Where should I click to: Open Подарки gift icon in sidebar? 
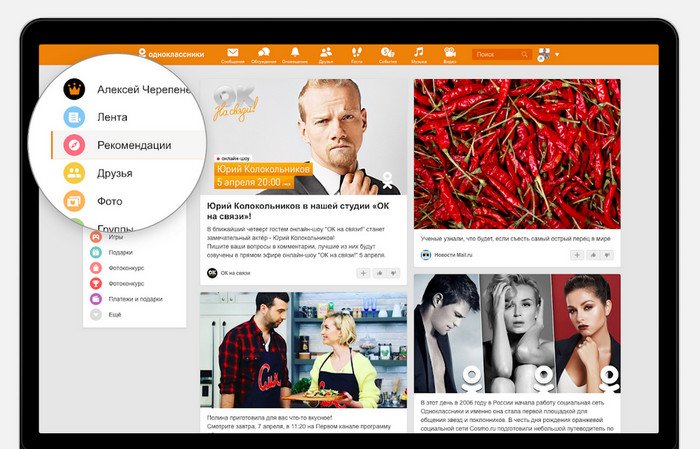(96, 252)
